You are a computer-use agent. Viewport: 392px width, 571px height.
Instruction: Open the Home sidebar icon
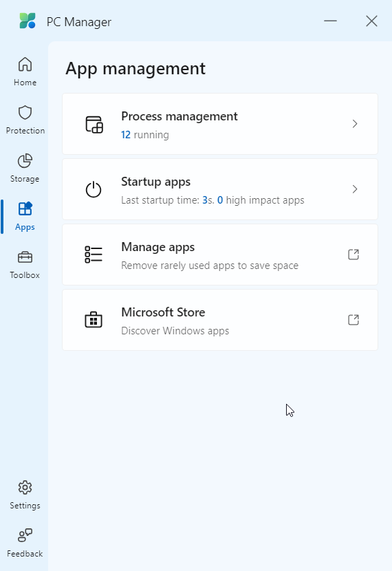(25, 65)
